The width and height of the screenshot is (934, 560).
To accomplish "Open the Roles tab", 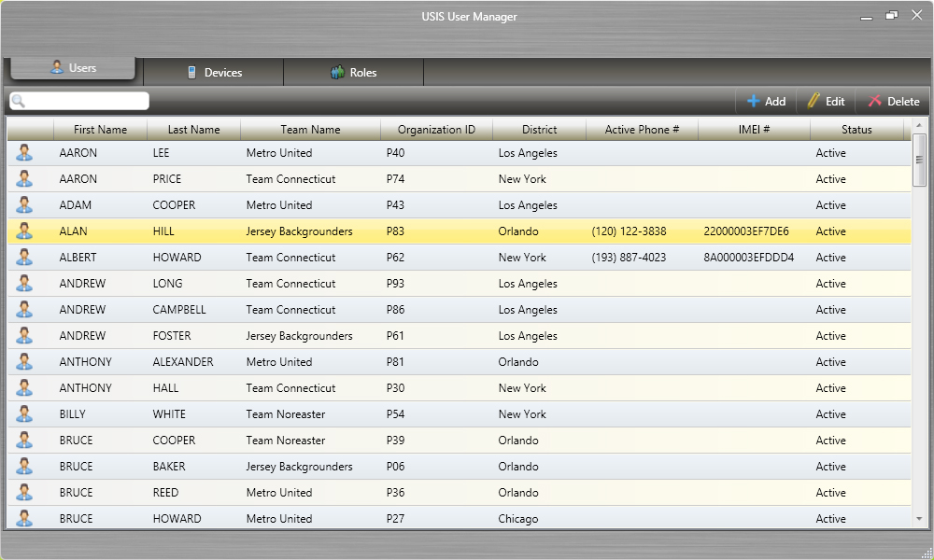I will 353,73.
